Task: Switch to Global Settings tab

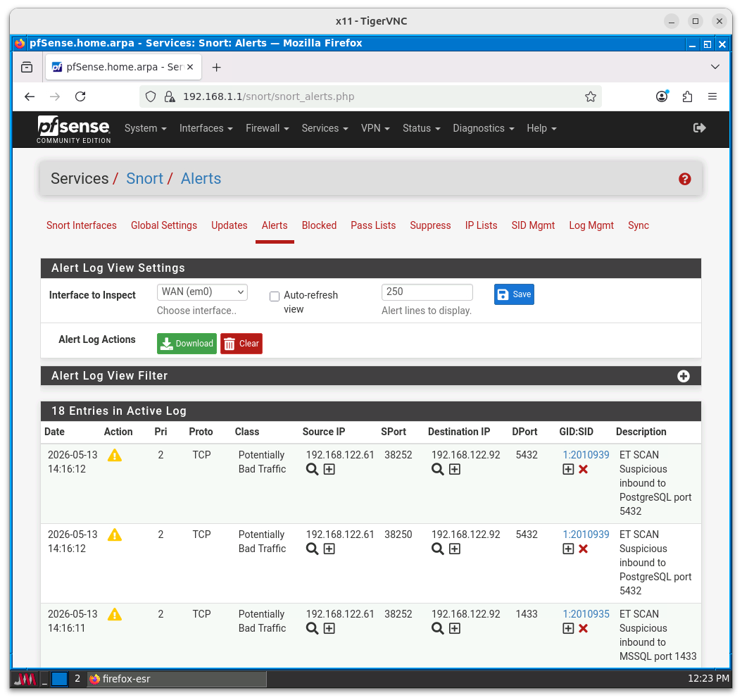Action: coord(164,225)
